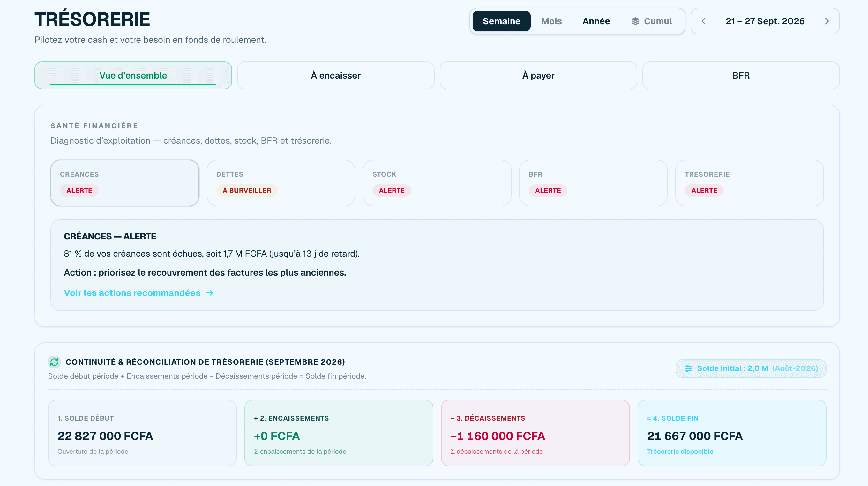Click the TRÉSORERIE page title
This screenshot has width=868, height=486.
pos(92,19)
